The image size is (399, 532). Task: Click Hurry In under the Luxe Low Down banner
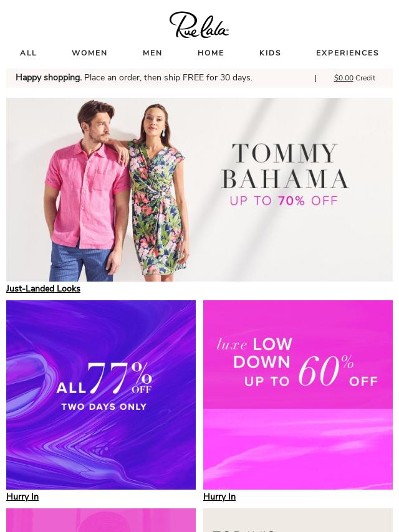point(219,496)
